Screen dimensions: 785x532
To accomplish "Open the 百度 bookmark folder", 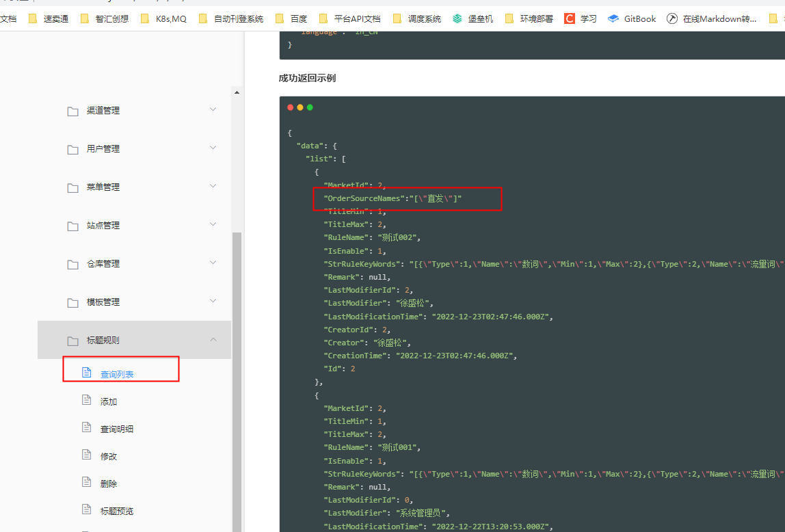I will pos(291,19).
